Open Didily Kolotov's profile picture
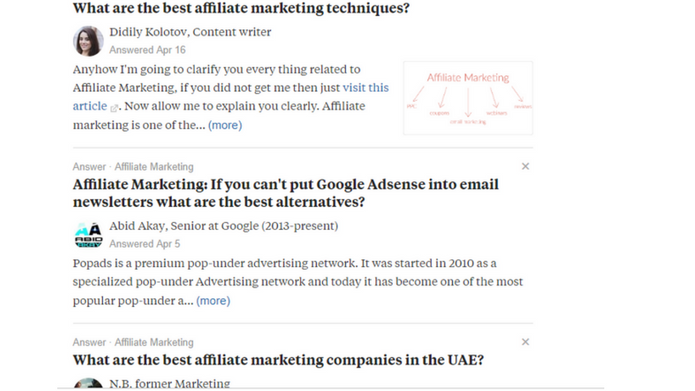This screenshot has height=391, width=695. [x=88, y=41]
